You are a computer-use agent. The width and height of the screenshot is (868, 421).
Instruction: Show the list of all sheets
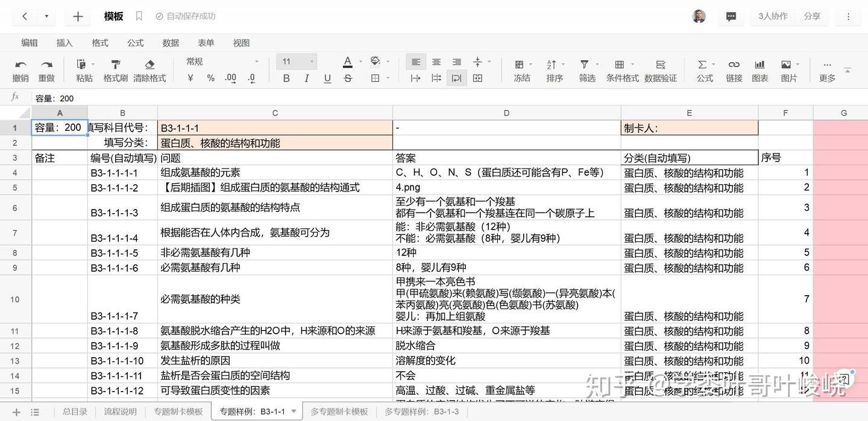click(35, 412)
